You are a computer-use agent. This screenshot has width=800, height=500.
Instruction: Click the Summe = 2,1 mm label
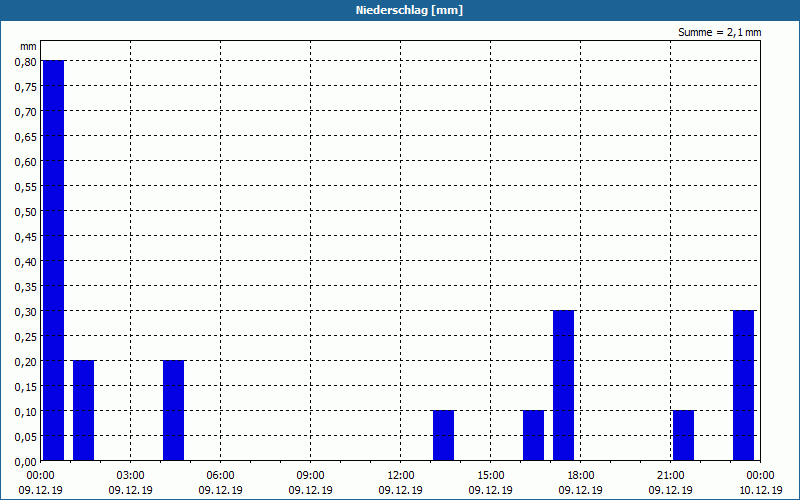pos(719,32)
